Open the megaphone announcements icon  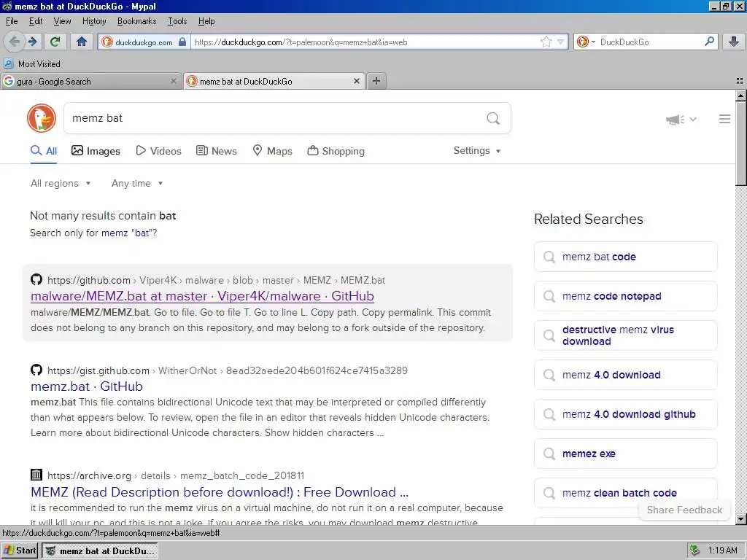click(675, 119)
